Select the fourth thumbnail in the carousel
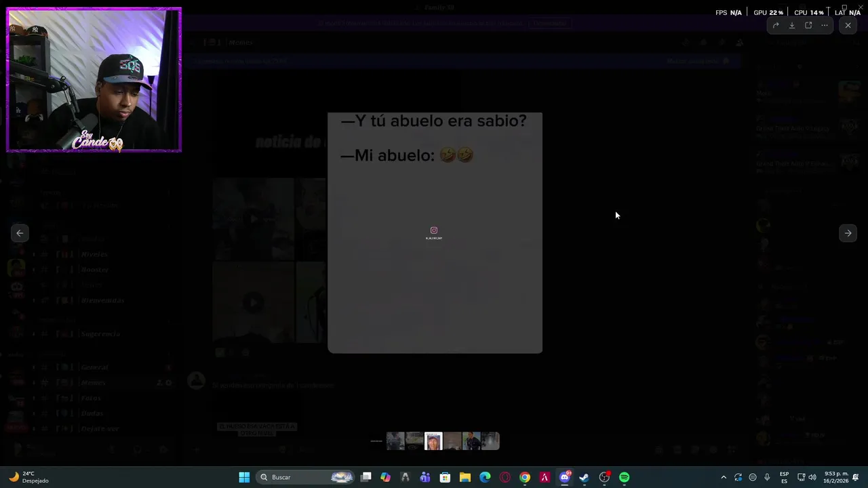 pos(452,441)
